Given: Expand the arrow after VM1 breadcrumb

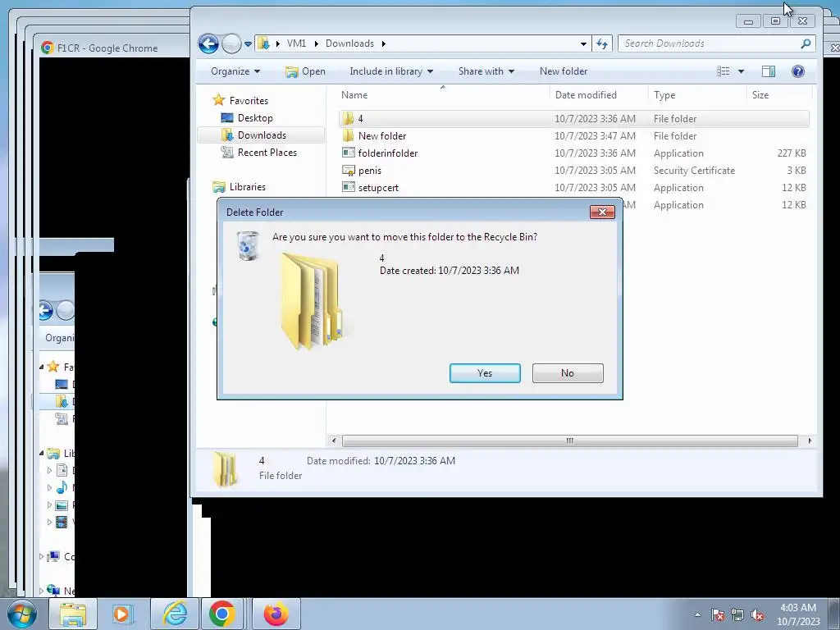Looking at the screenshot, I should [x=316, y=44].
